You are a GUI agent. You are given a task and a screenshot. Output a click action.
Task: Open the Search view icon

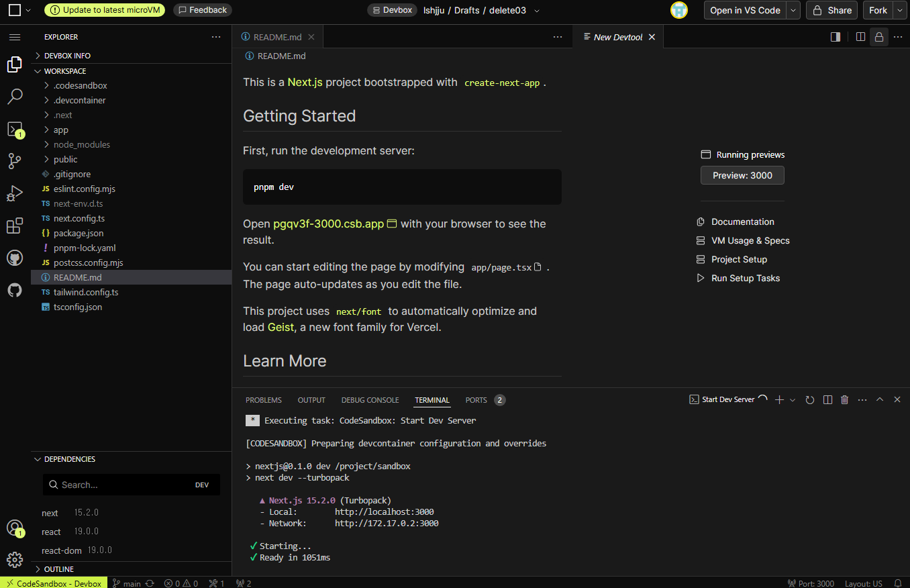15,97
